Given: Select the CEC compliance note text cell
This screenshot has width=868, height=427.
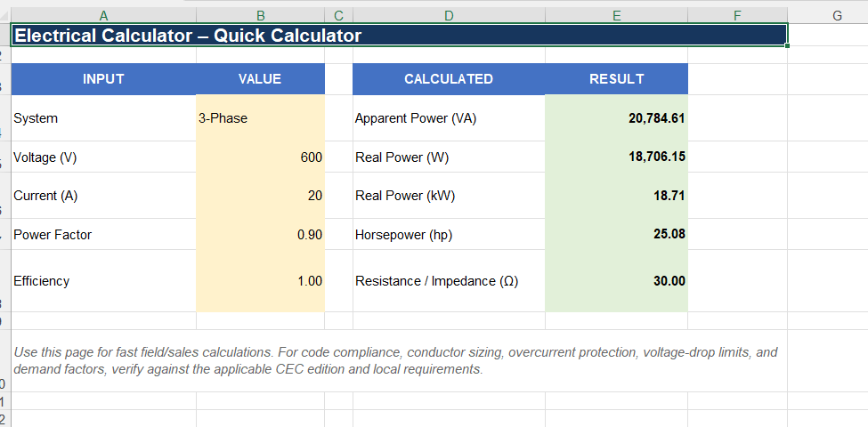Looking at the screenshot, I should coord(399,360).
